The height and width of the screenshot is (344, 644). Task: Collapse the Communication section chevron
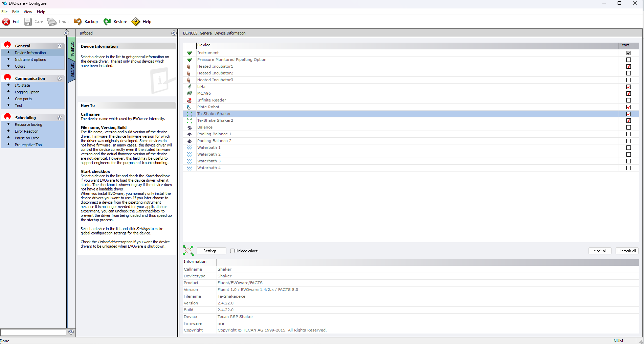point(60,78)
